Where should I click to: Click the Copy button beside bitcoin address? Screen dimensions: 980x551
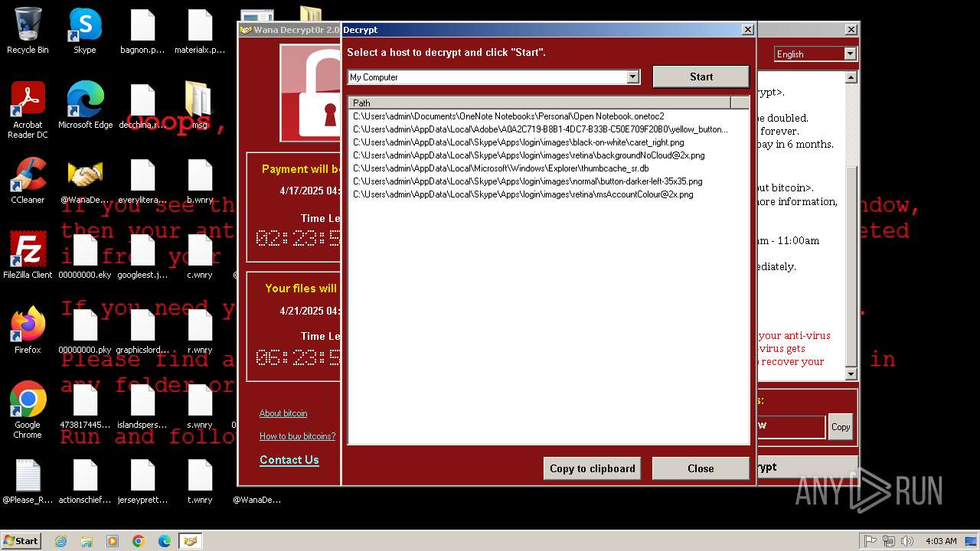pos(841,427)
